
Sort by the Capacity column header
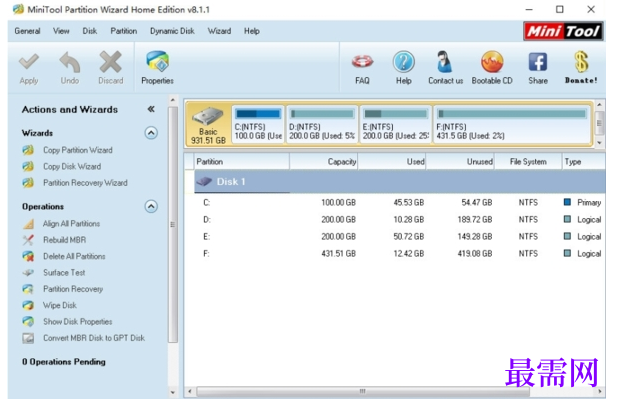click(x=323, y=162)
